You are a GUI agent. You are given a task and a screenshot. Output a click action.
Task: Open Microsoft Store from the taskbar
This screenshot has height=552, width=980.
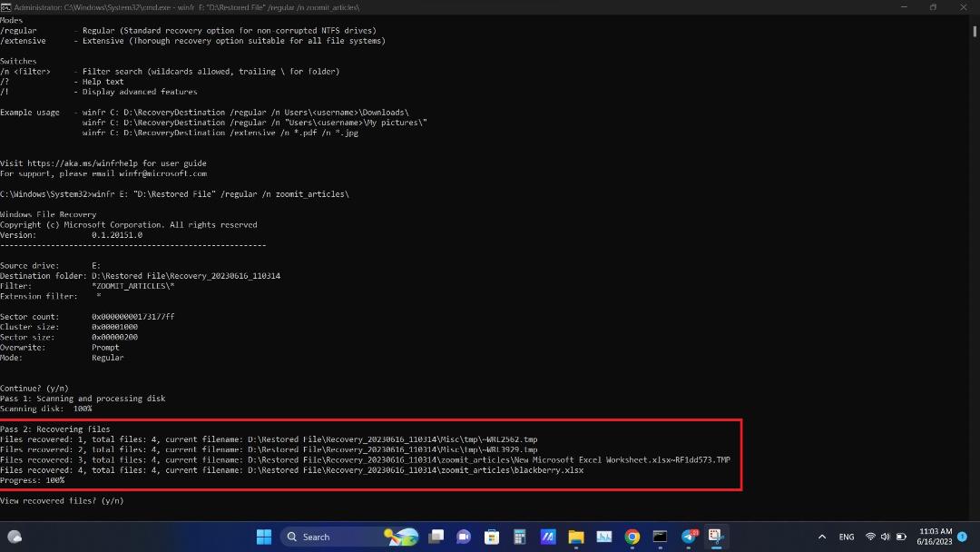click(492, 537)
